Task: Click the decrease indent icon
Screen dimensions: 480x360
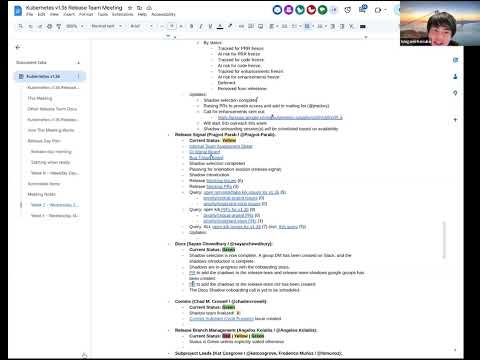Action: point(332,26)
